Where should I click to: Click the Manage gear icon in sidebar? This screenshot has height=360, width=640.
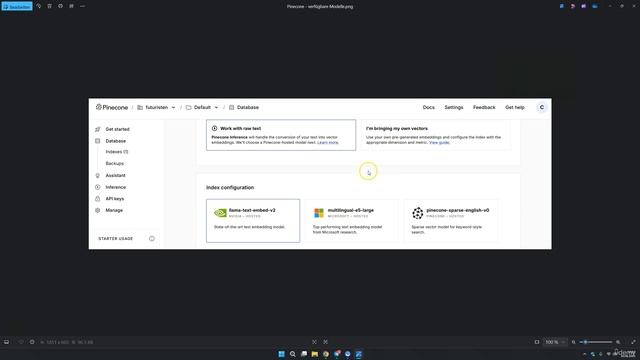pos(98,210)
